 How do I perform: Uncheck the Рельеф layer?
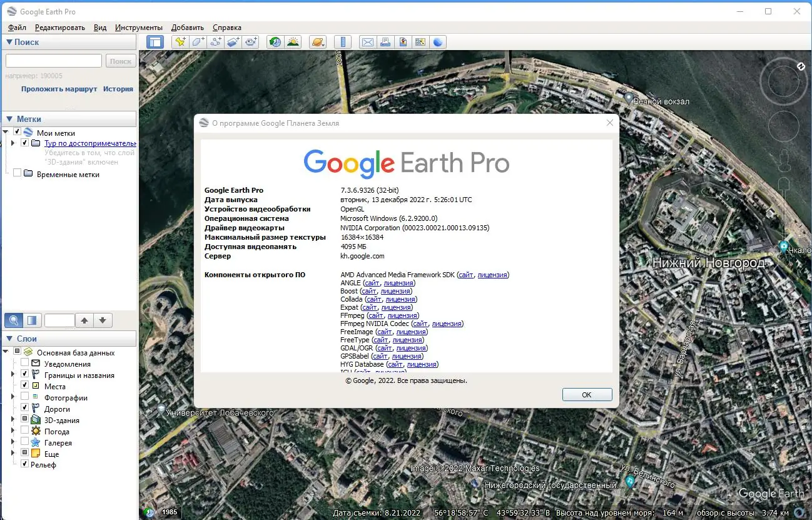24,464
